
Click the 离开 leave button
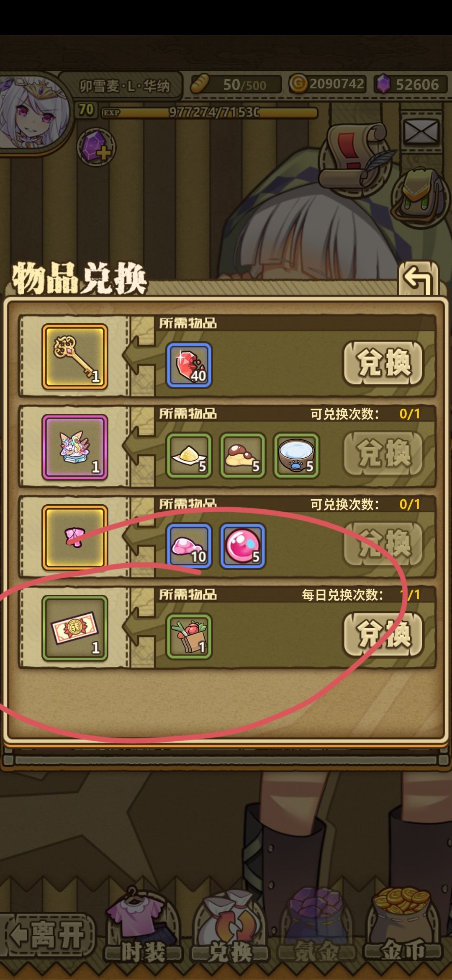tap(48, 936)
